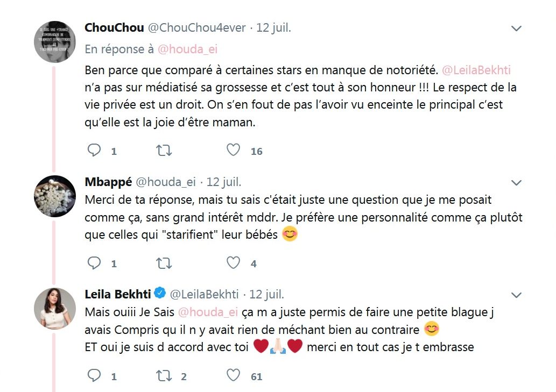Reply to ChouChou's tweet

tap(94, 150)
